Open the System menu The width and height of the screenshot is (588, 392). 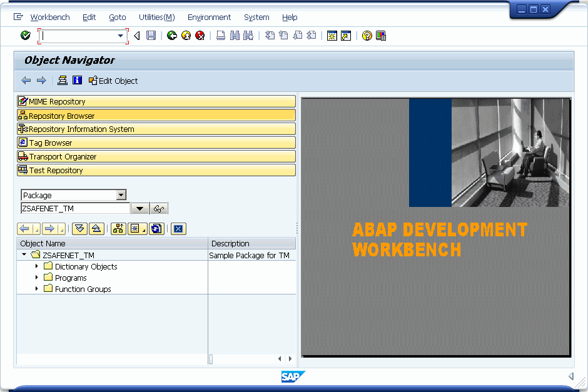pyautogui.click(x=256, y=18)
